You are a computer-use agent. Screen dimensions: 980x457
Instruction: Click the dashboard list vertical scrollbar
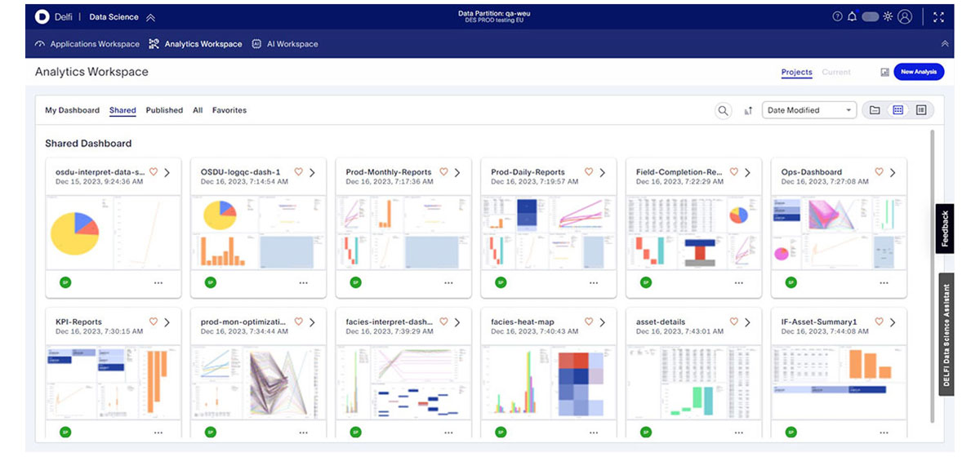pos(931,275)
